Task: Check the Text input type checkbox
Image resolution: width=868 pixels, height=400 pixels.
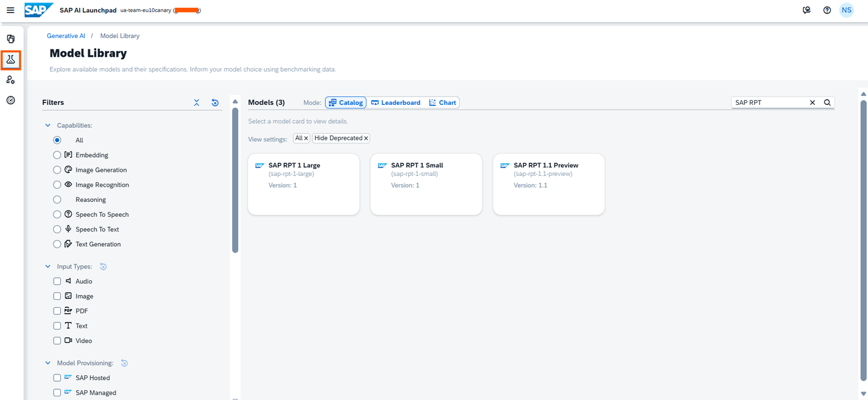Action: pos(57,326)
